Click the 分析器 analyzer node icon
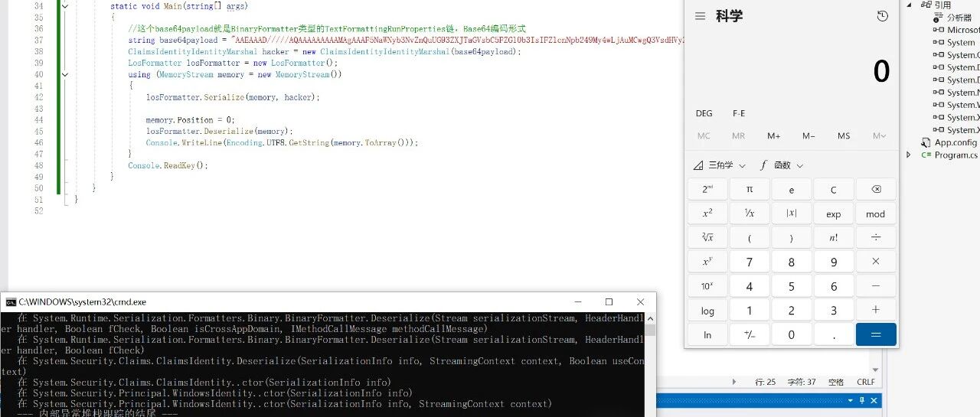Screen dimensions: 980x417 click(x=939, y=18)
